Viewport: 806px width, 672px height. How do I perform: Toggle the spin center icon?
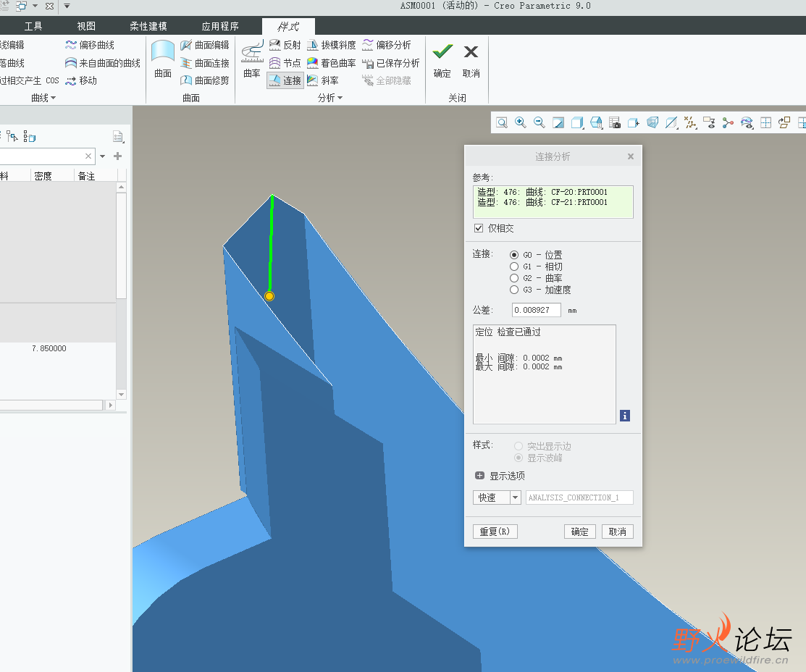tap(728, 122)
